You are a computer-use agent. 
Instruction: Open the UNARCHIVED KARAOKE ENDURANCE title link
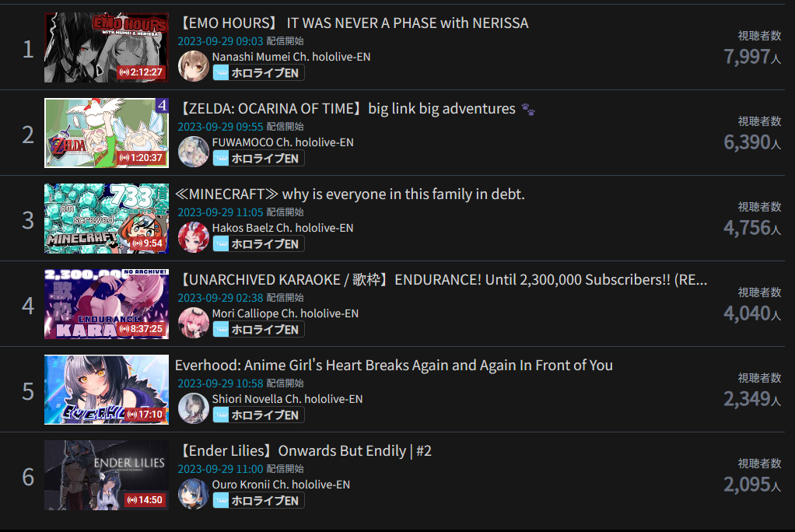(x=442, y=280)
